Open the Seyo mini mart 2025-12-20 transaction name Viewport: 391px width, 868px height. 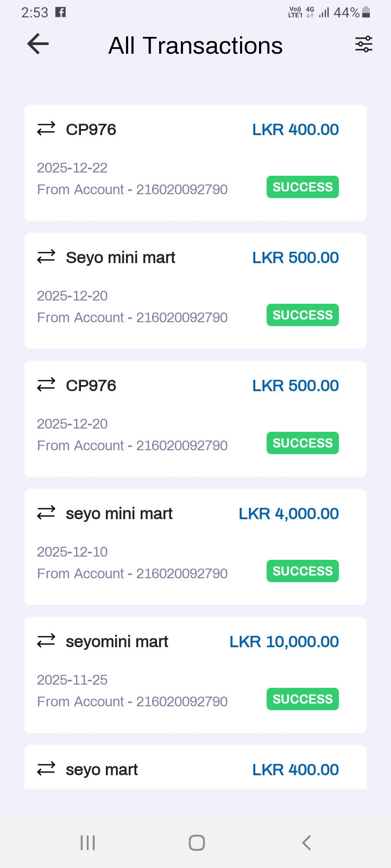pos(121,258)
